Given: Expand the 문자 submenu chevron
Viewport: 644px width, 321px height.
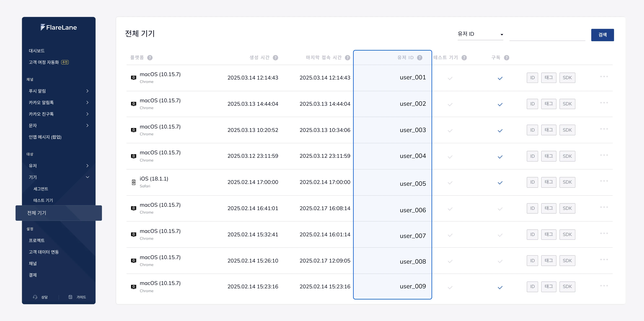Looking at the screenshot, I should [x=88, y=125].
